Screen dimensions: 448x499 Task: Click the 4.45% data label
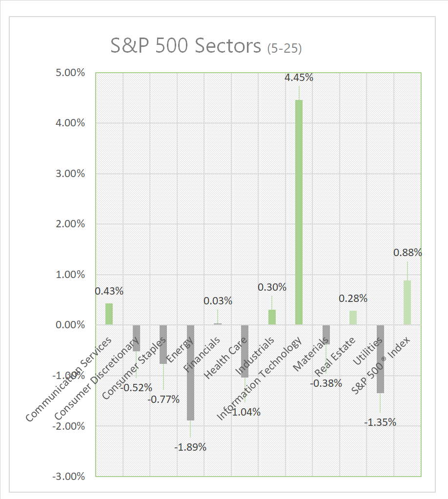click(x=299, y=78)
